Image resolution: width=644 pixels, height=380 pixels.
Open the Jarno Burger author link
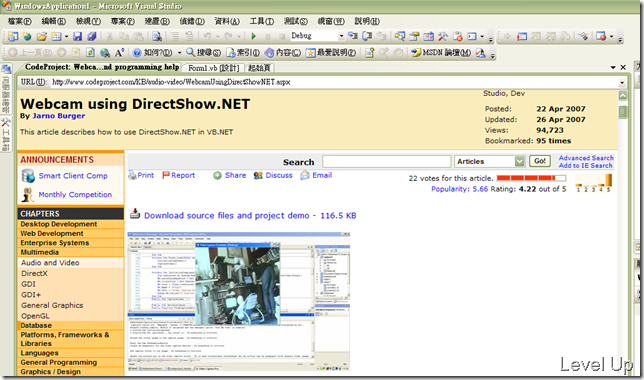(x=59, y=116)
